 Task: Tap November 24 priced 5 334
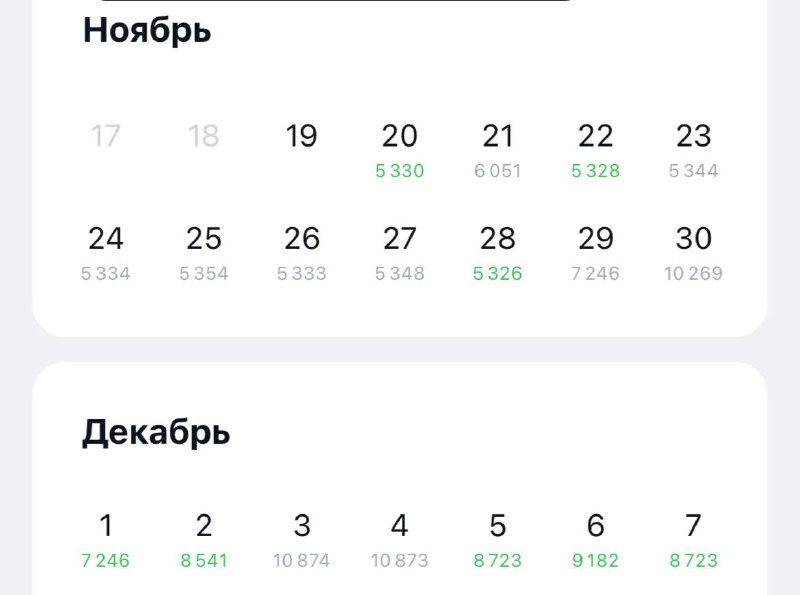coord(106,251)
